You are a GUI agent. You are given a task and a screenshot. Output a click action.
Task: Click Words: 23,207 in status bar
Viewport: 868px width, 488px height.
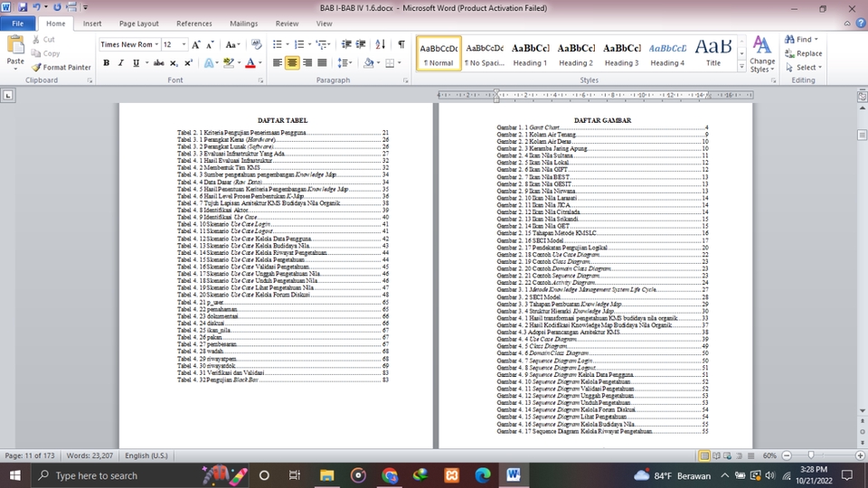pyautogui.click(x=90, y=455)
